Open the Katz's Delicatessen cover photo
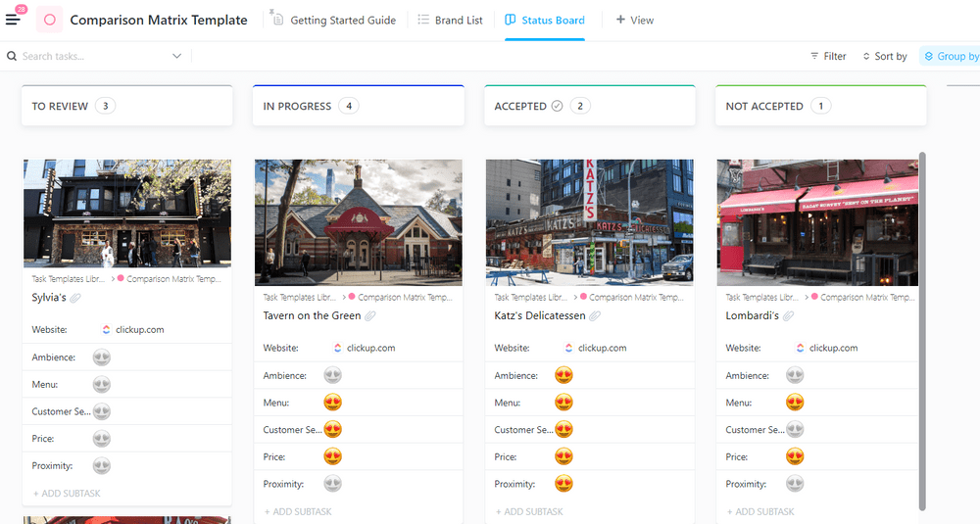The image size is (980, 524). tap(589, 222)
